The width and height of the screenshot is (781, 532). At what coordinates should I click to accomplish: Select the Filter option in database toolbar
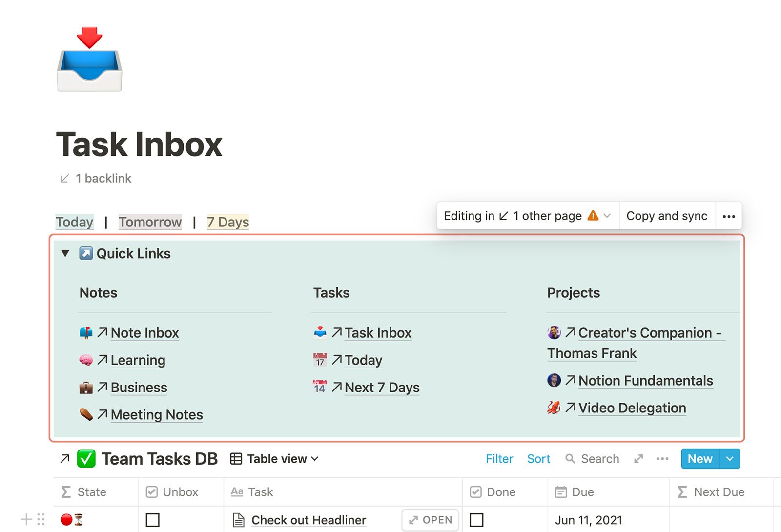[499, 459]
